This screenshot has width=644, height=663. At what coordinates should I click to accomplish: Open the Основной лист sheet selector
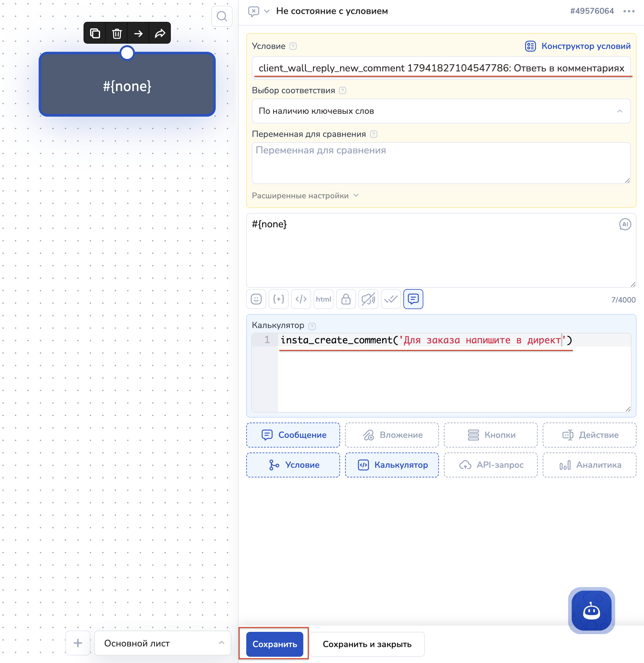163,643
